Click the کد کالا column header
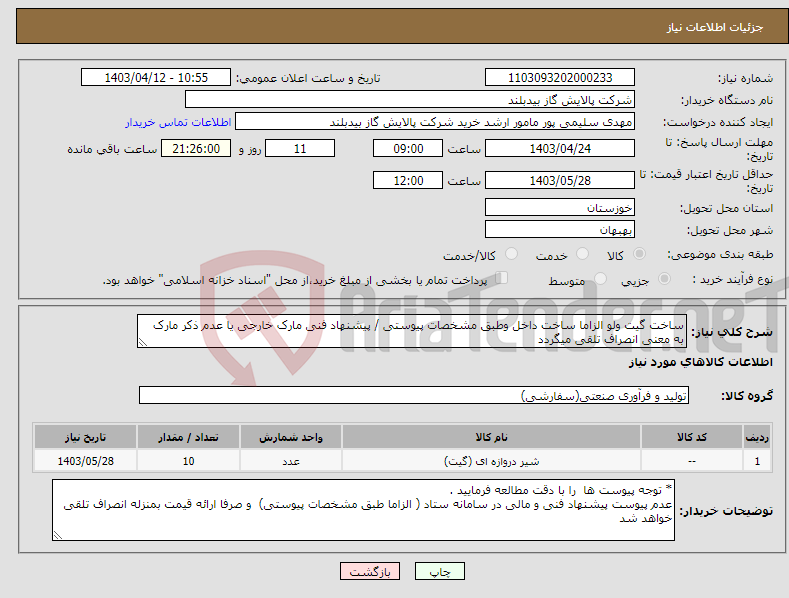The width and height of the screenshot is (789, 598). coord(692,437)
